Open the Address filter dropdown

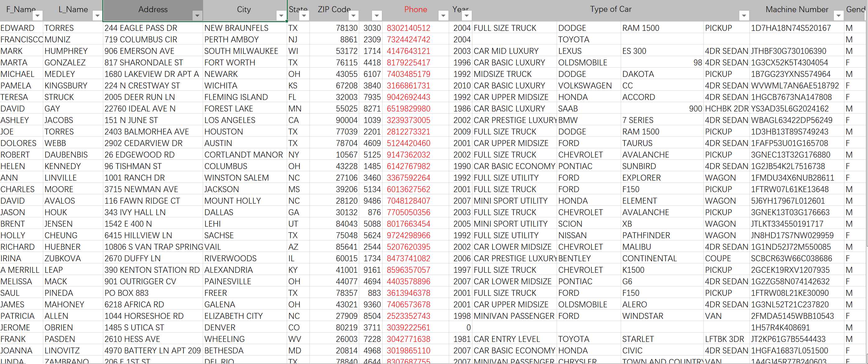(197, 16)
